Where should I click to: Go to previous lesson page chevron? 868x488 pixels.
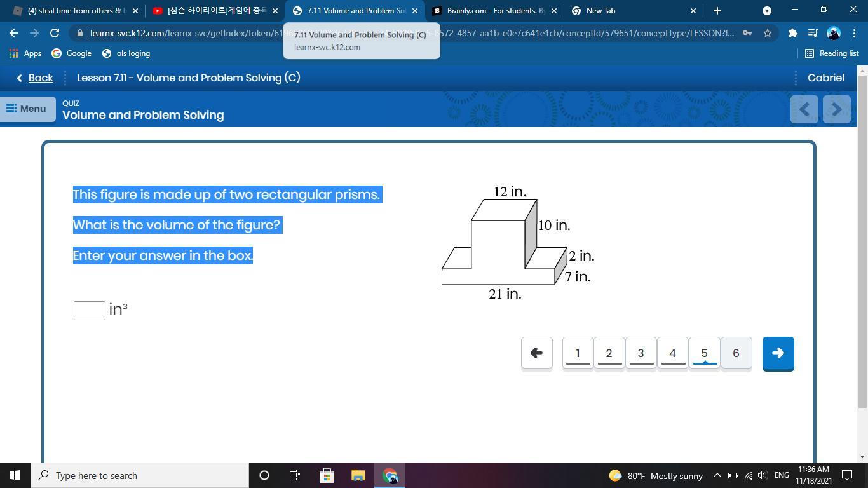[x=804, y=109]
